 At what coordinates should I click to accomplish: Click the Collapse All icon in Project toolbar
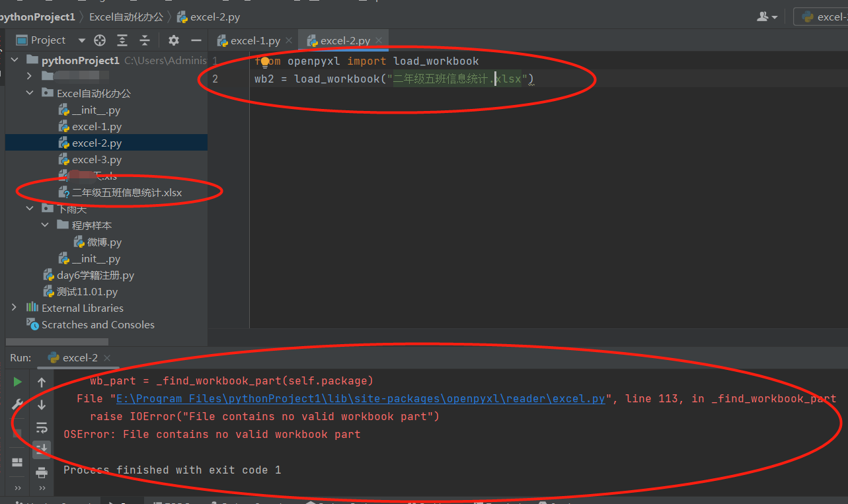click(x=145, y=40)
